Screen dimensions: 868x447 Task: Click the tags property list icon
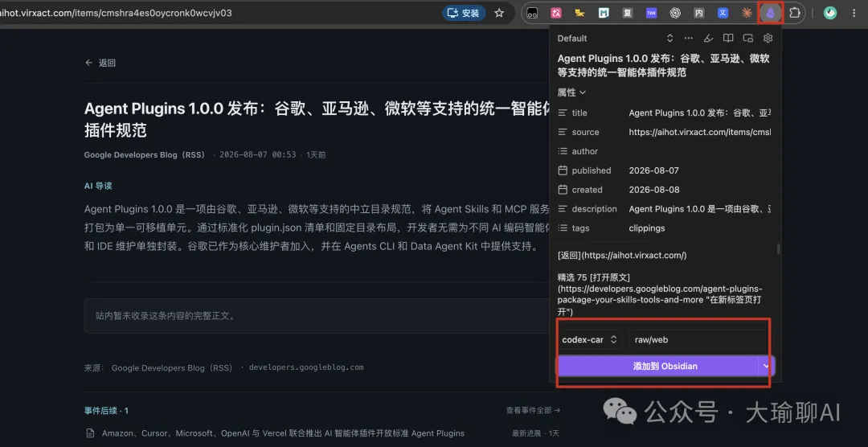tap(563, 228)
